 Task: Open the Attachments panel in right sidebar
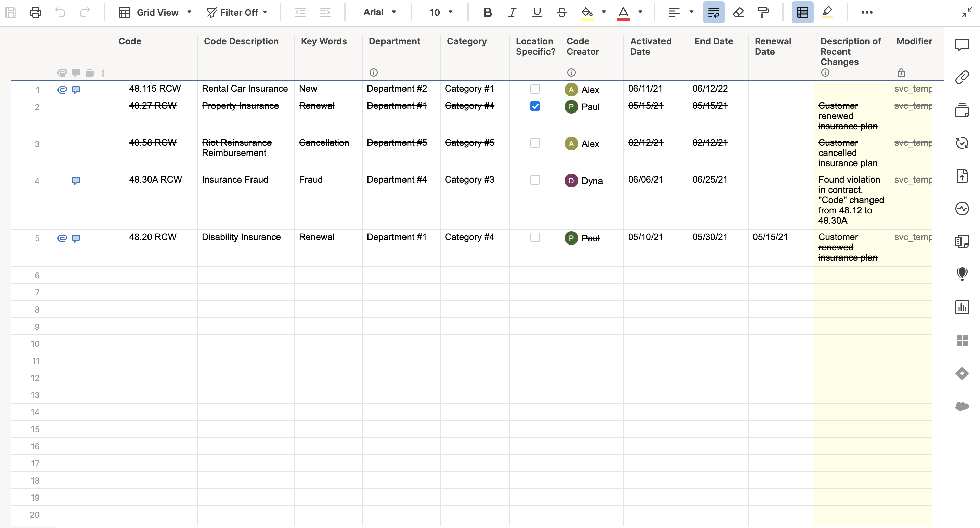(x=962, y=78)
